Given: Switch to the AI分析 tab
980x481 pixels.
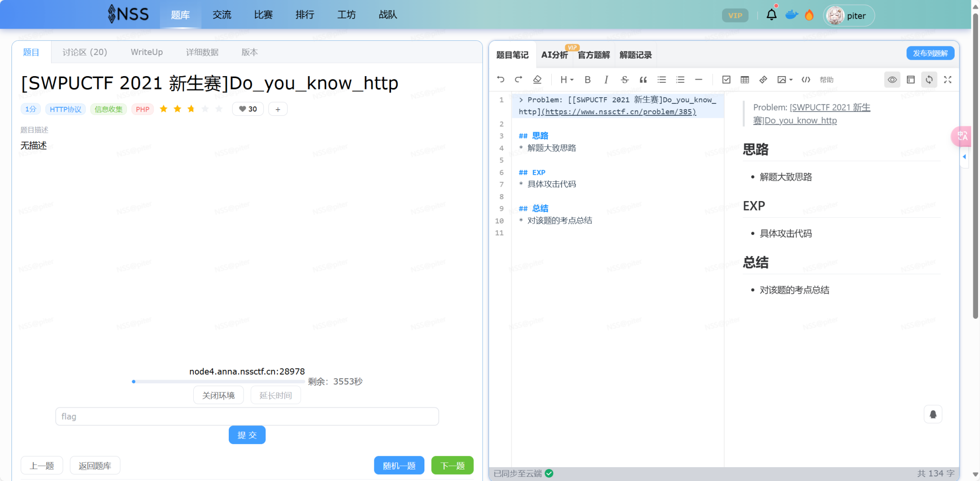Looking at the screenshot, I should [554, 55].
